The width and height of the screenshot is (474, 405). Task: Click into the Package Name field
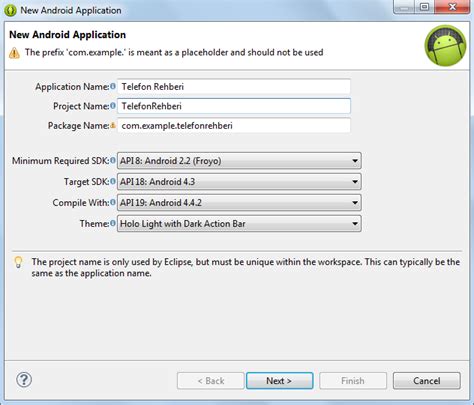(234, 126)
